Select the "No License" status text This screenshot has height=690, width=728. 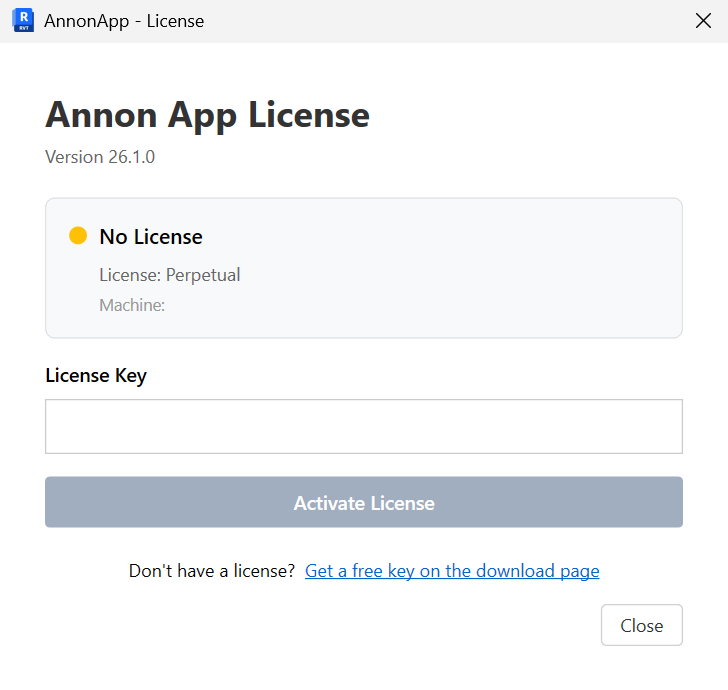[x=151, y=237]
